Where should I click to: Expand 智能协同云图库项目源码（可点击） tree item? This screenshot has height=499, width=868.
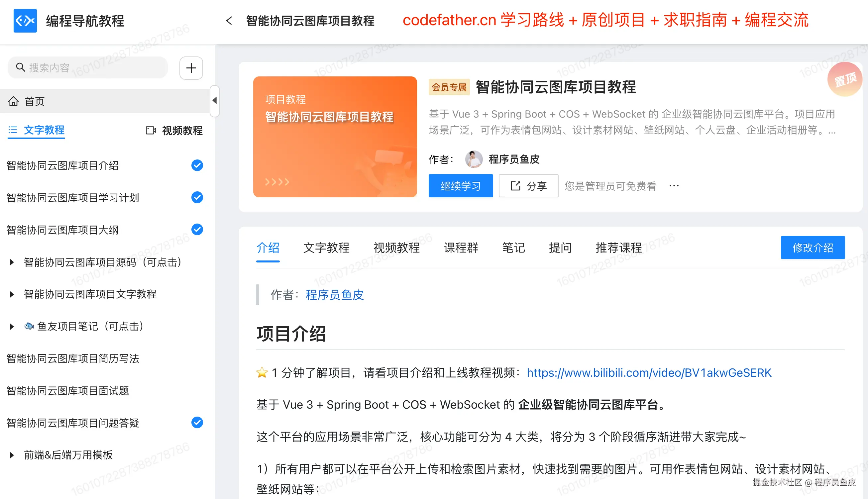[x=12, y=262]
